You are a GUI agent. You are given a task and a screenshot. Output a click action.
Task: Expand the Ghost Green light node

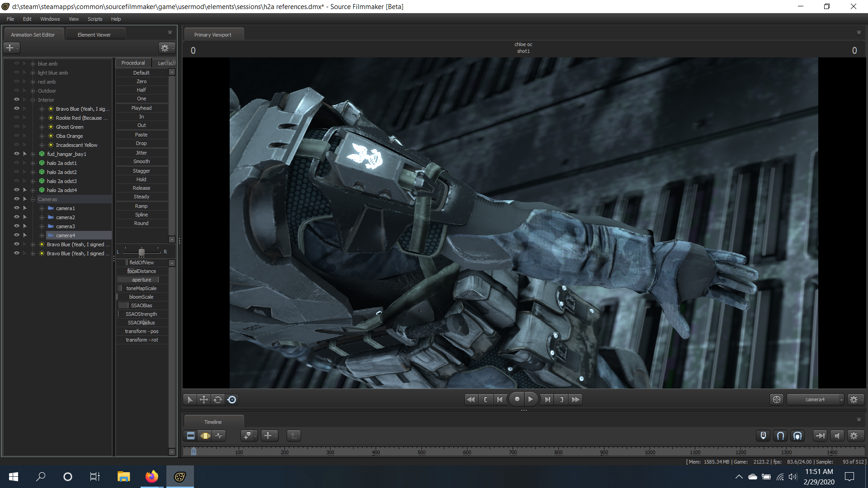pos(42,127)
